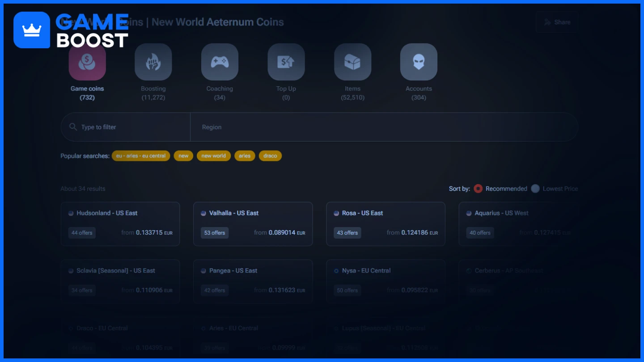Open the Valhalla - US East card
The image size is (644, 362).
[253, 224]
